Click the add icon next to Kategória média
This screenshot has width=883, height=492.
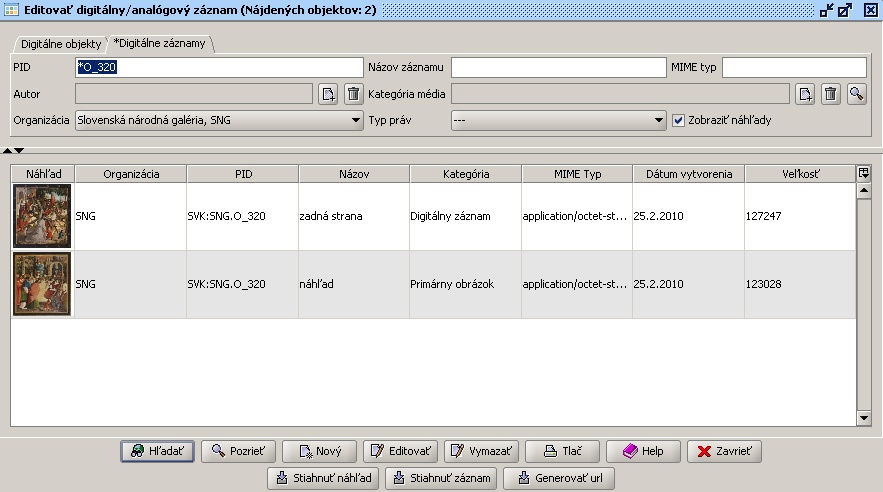[x=806, y=94]
